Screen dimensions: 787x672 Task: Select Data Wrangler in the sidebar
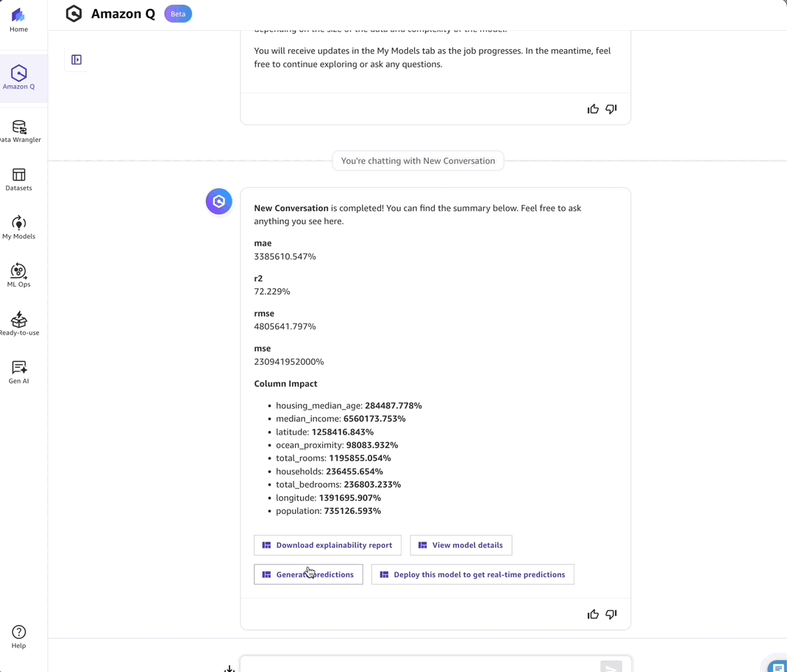coord(18,130)
